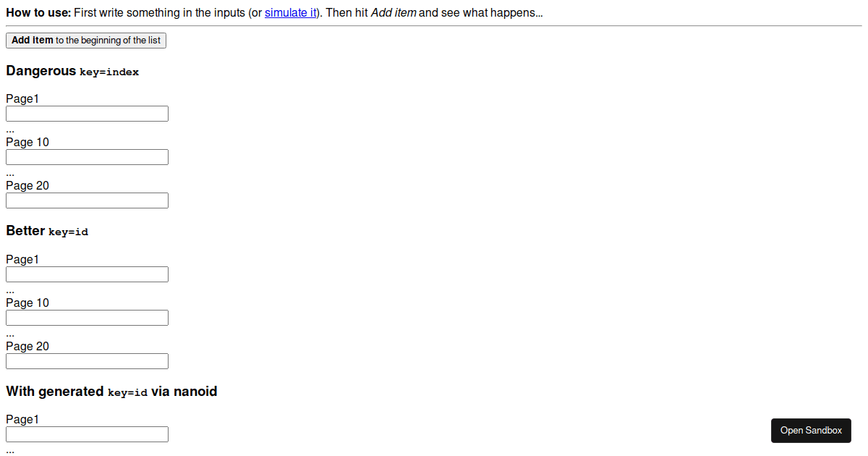
Task: Focus the Page1 input under Better key=id
Action: [87, 274]
